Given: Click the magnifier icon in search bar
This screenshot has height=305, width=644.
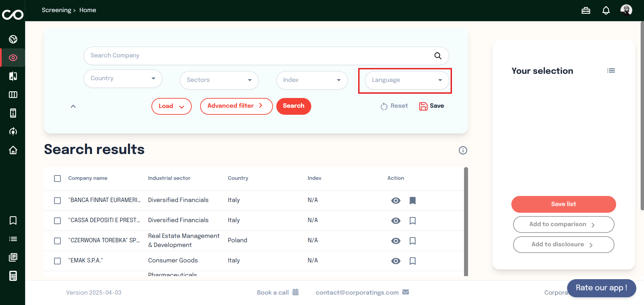Looking at the screenshot, I should [x=438, y=56].
